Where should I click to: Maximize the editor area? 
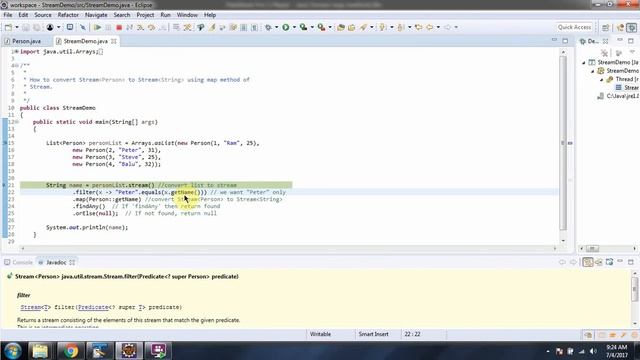565,41
